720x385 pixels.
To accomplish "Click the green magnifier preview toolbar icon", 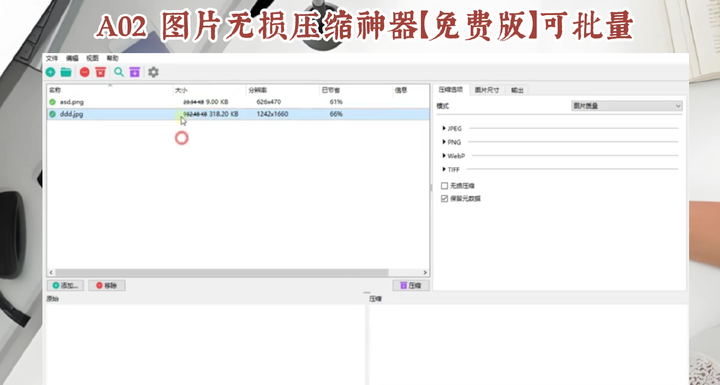I will point(119,72).
